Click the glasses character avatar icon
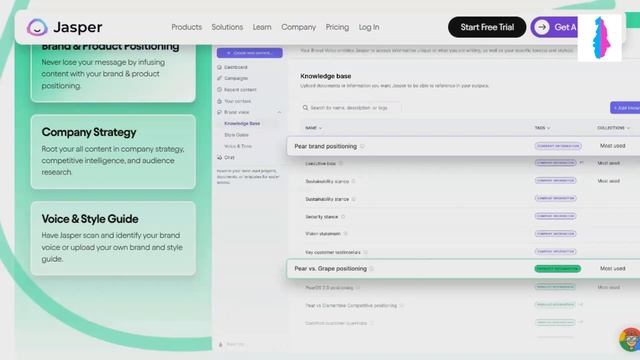Screen dimensions: 640x360 (630, 340)
